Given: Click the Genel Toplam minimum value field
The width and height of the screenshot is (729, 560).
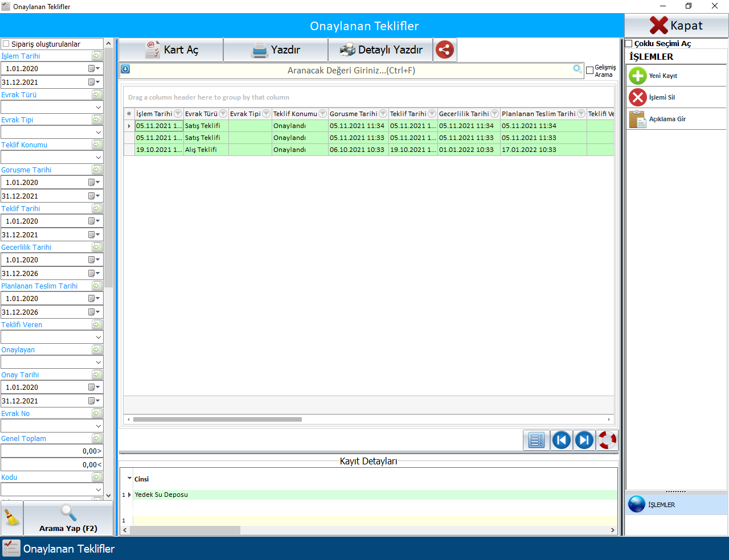Looking at the screenshot, I should tap(52, 451).
